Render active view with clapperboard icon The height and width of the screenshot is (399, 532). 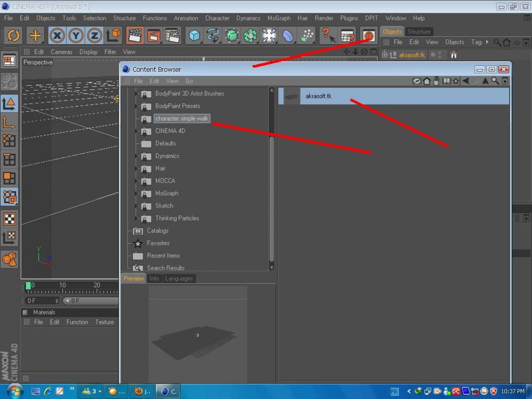point(135,35)
